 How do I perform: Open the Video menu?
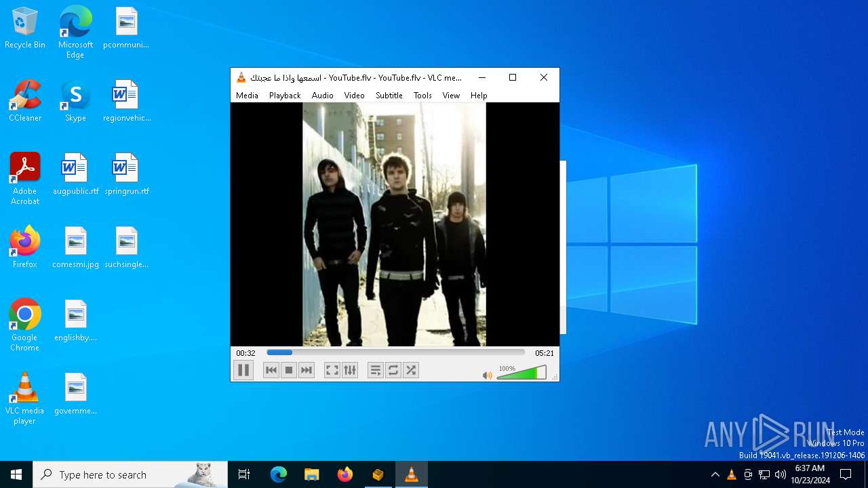(354, 96)
